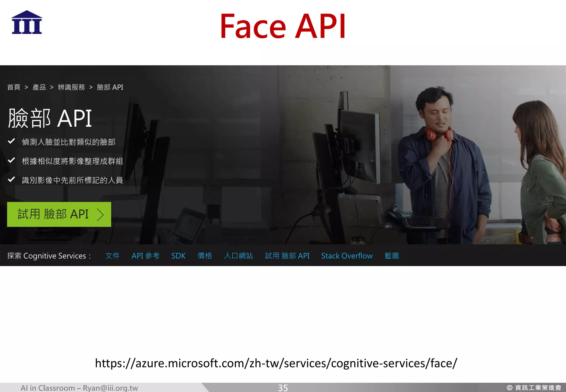Open the 首頁 breadcrumb link
This screenshot has height=392, width=566.
(x=14, y=87)
